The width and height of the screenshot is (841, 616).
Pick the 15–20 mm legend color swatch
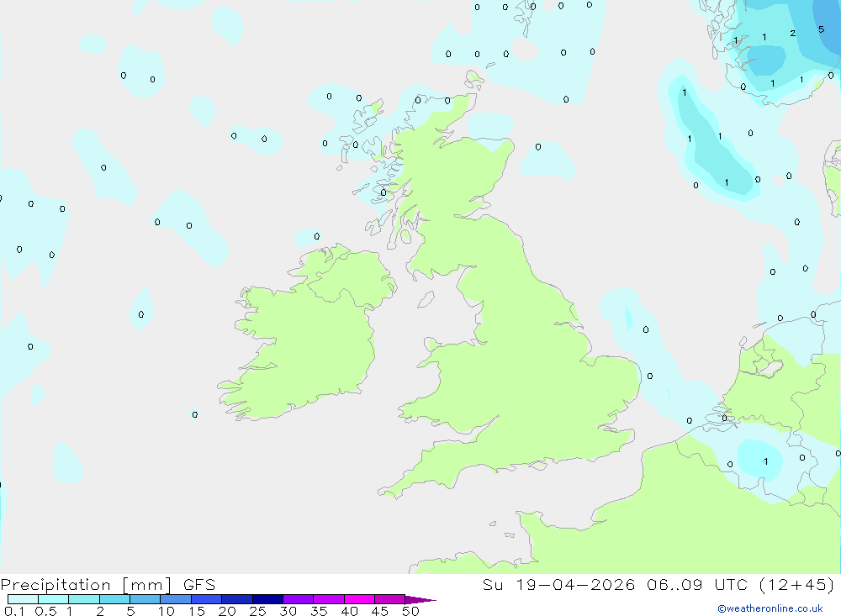(x=207, y=599)
